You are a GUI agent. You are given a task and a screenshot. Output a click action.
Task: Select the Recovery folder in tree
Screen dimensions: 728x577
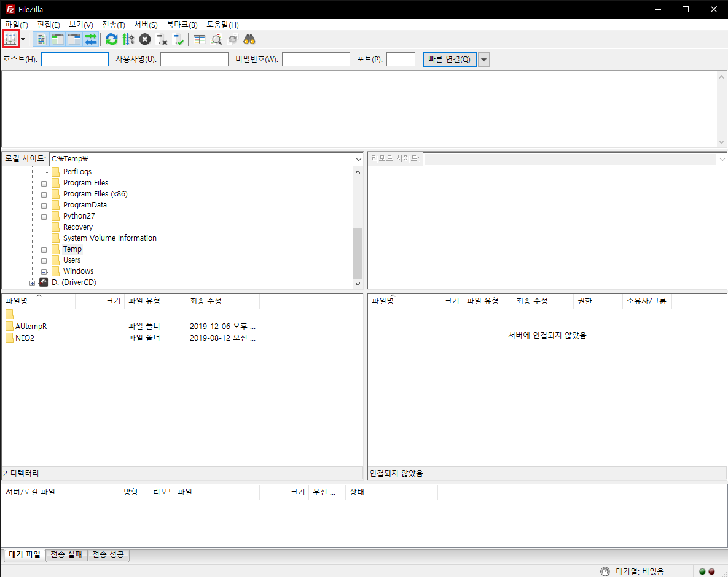(78, 227)
